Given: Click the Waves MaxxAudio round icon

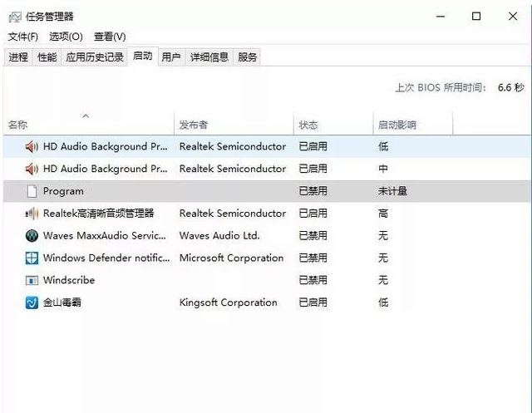Looking at the screenshot, I should click(32, 236).
